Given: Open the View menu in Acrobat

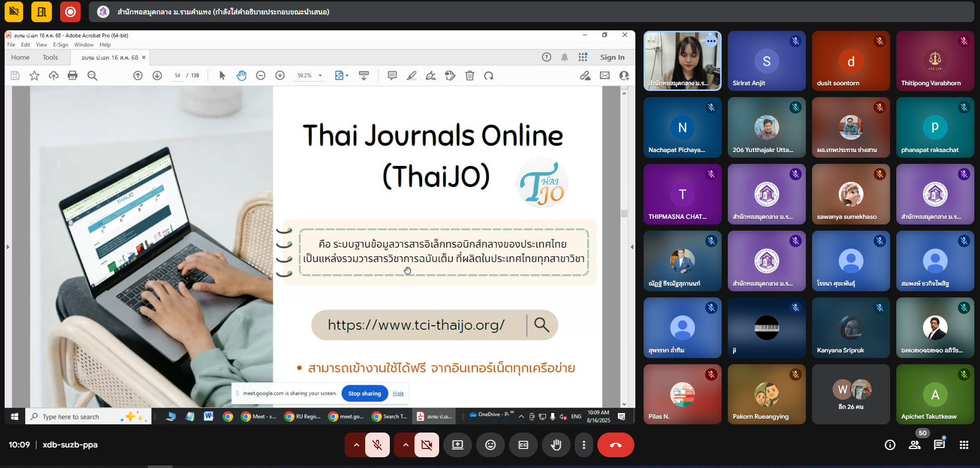Looking at the screenshot, I should [42, 45].
